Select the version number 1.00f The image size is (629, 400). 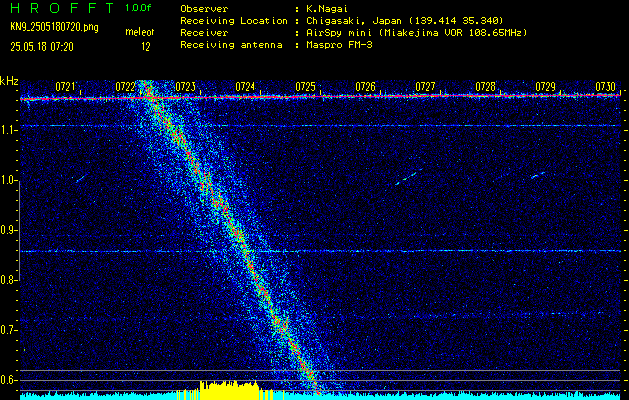point(138,8)
